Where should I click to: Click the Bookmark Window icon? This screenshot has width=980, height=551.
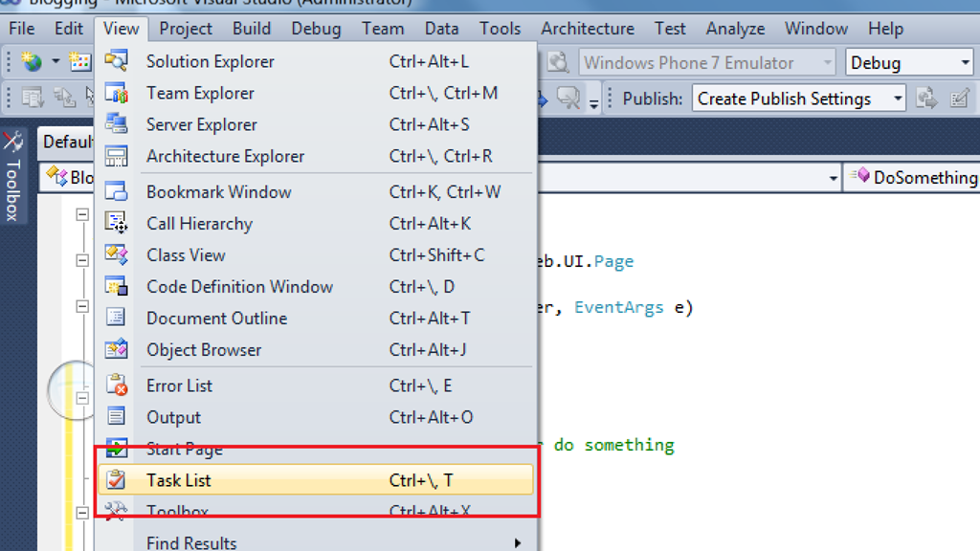(x=116, y=191)
